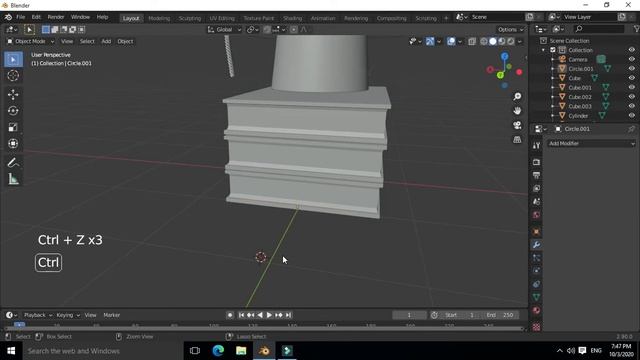The width and height of the screenshot is (640, 360).
Task: Switch to the Sculpting workspace tab
Action: 190,18
